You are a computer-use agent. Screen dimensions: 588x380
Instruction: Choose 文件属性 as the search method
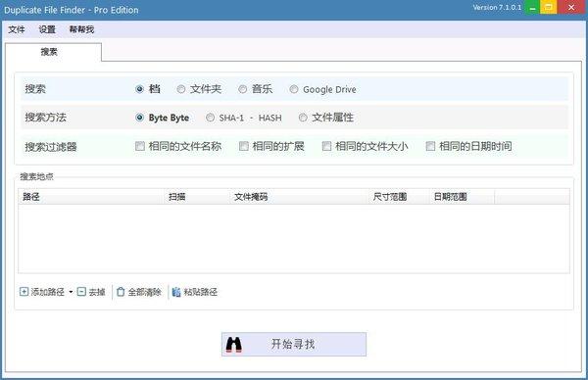303,118
